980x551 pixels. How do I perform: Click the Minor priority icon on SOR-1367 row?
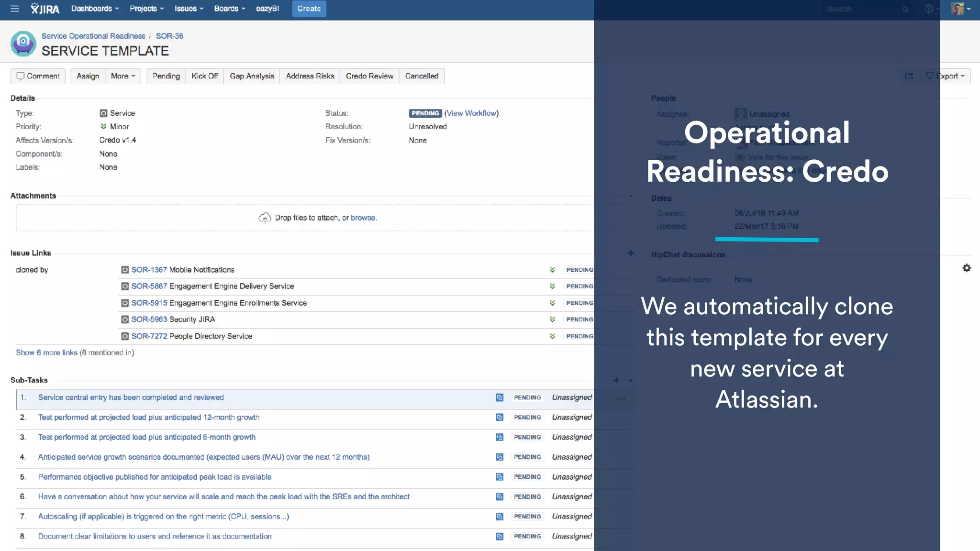click(552, 270)
